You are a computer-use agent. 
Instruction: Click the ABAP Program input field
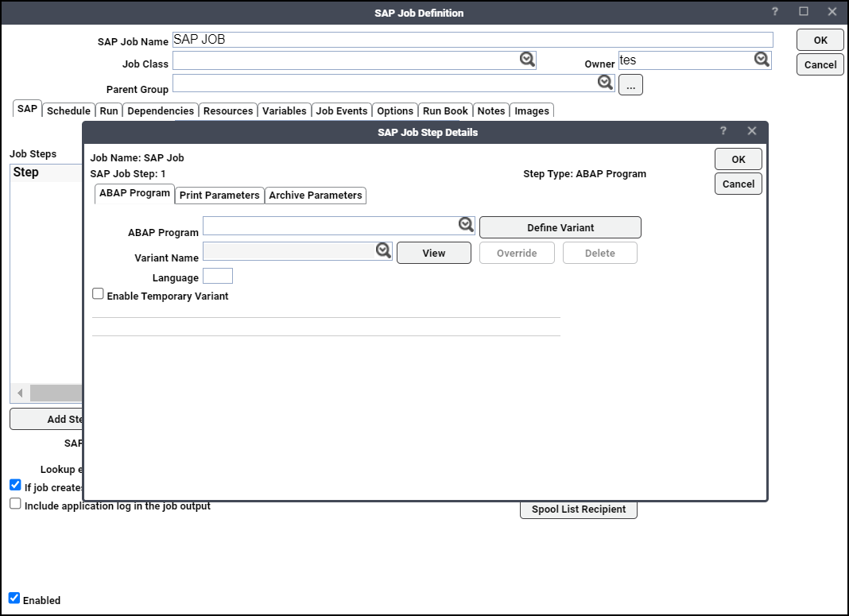click(x=339, y=226)
